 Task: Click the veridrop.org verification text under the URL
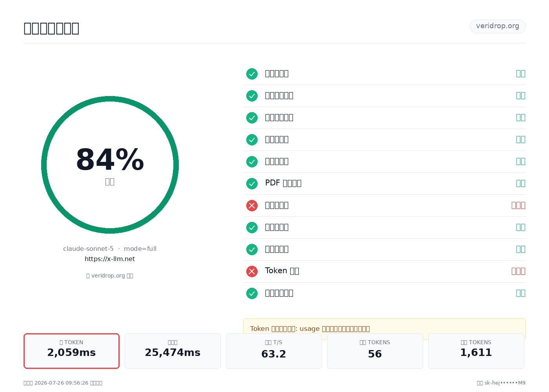tap(110, 276)
